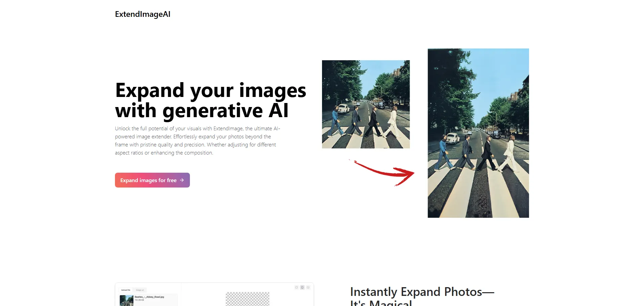Choose the landscape aspect ratio icon
This screenshot has height=306, width=644.
coord(308,287)
